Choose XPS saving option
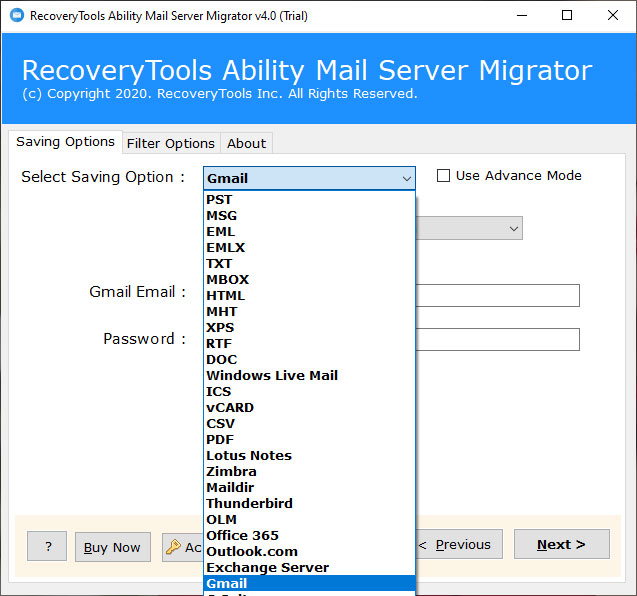This screenshot has width=637, height=596. 309,327
